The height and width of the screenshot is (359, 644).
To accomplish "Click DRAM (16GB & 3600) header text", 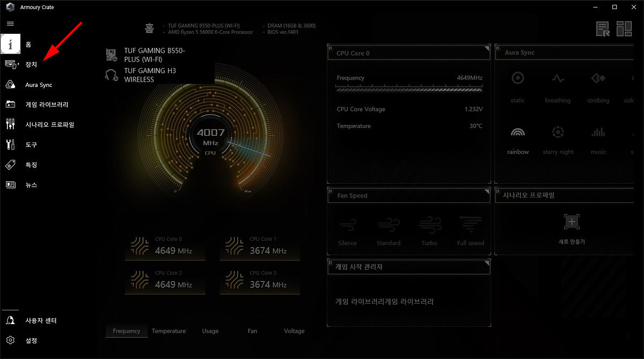I will pyautogui.click(x=292, y=26).
